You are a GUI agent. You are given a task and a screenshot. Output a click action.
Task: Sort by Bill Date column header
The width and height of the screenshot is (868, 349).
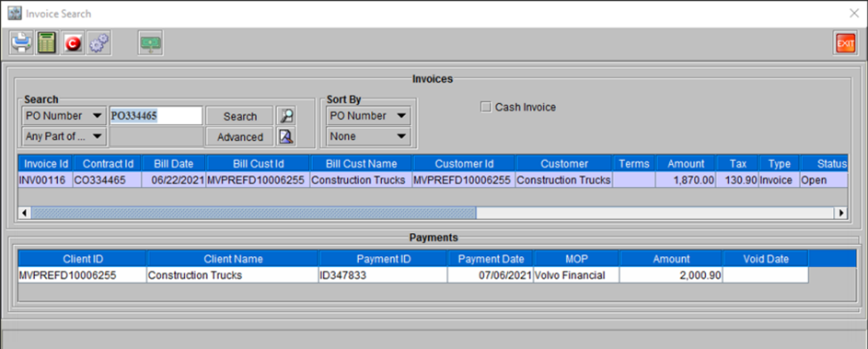pyautogui.click(x=174, y=164)
